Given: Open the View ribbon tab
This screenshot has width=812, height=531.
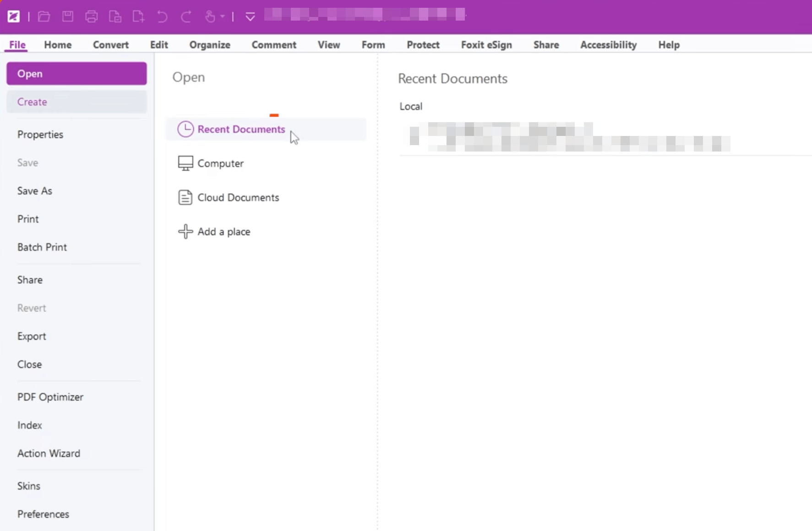Looking at the screenshot, I should (329, 45).
